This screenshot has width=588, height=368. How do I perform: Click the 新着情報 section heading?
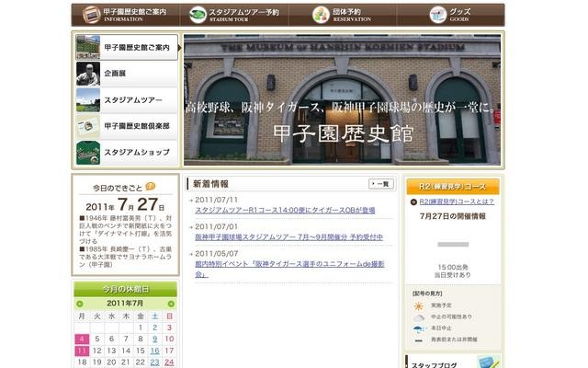click(x=210, y=184)
